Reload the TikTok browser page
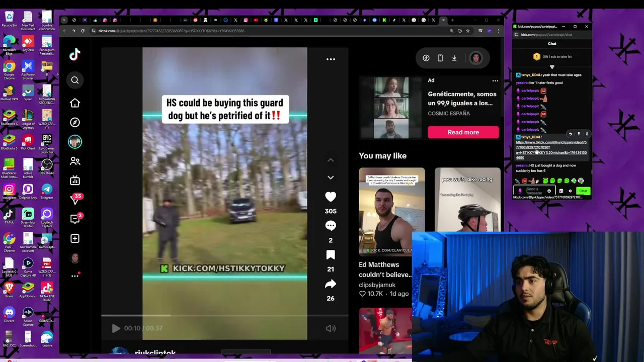 click(x=83, y=31)
